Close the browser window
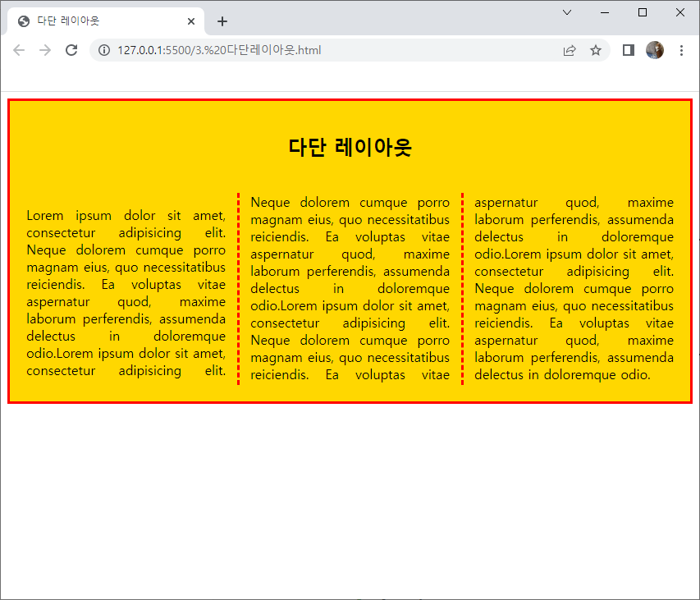Image resolution: width=700 pixels, height=600 pixels. [x=680, y=12]
